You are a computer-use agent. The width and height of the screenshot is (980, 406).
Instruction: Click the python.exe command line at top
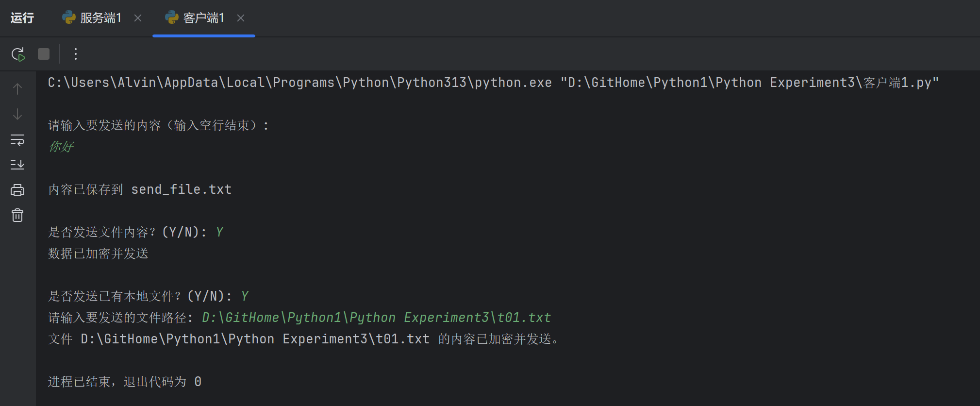pyautogui.click(x=493, y=83)
